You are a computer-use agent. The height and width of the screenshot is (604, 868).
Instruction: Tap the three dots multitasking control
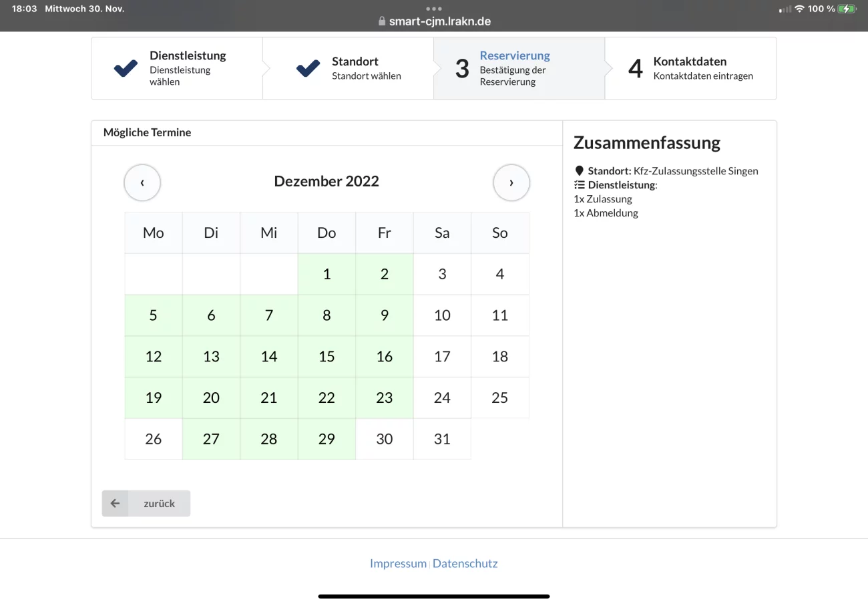pyautogui.click(x=434, y=9)
